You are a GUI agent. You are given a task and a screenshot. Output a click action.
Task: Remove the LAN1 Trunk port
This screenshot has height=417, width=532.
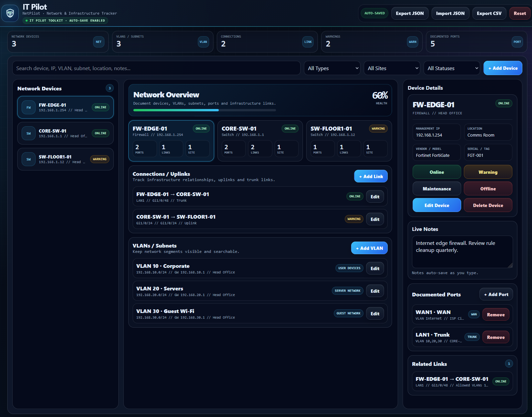tap(496, 337)
